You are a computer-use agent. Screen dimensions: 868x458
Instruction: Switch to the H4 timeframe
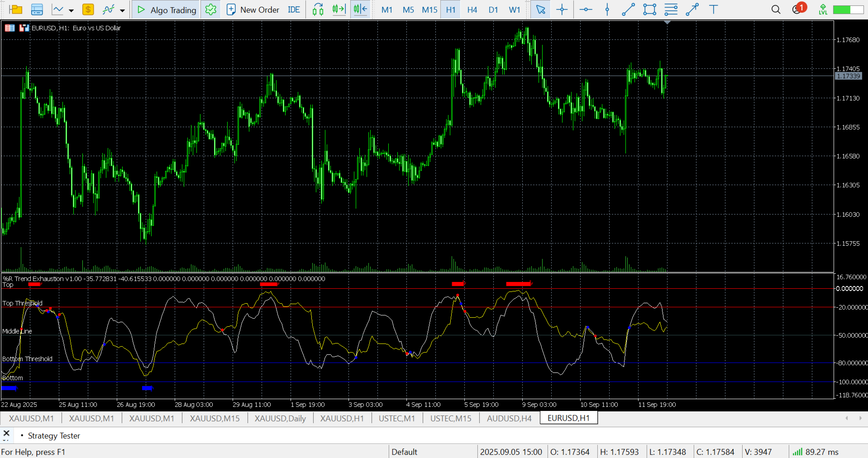pos(472,10)
